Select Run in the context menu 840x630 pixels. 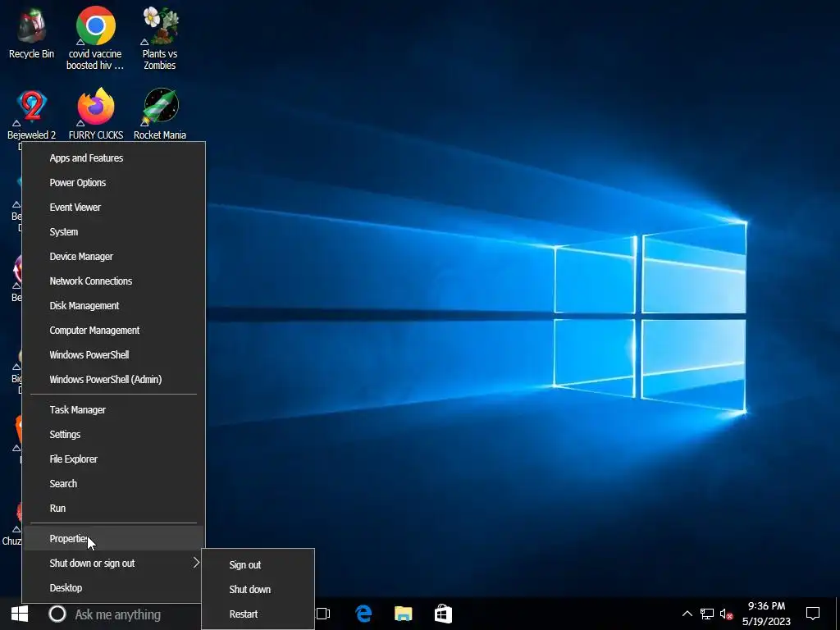[x=113, y=509]
